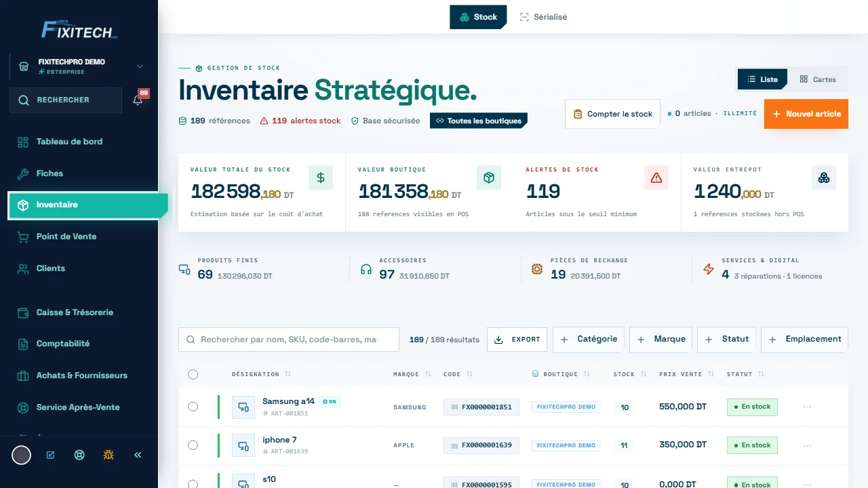Click the edit note icon near avatar

(x=50, y=455)
